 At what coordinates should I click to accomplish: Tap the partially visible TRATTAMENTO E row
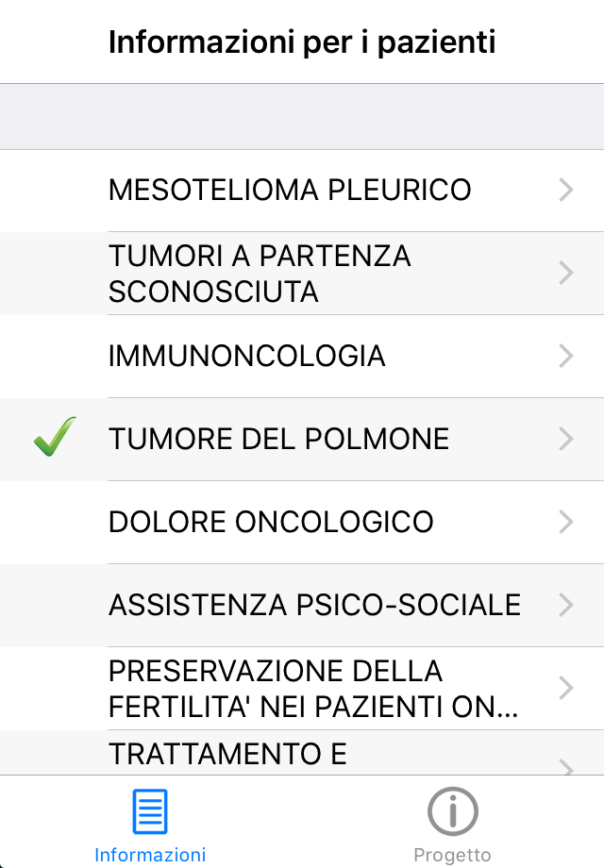[x=227, y=755]
